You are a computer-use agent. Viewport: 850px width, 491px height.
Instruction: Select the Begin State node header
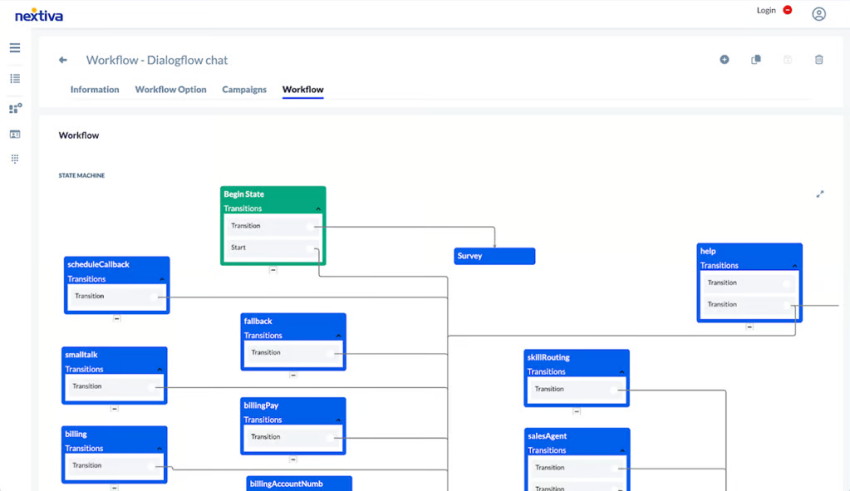click(x=273, y=194)
